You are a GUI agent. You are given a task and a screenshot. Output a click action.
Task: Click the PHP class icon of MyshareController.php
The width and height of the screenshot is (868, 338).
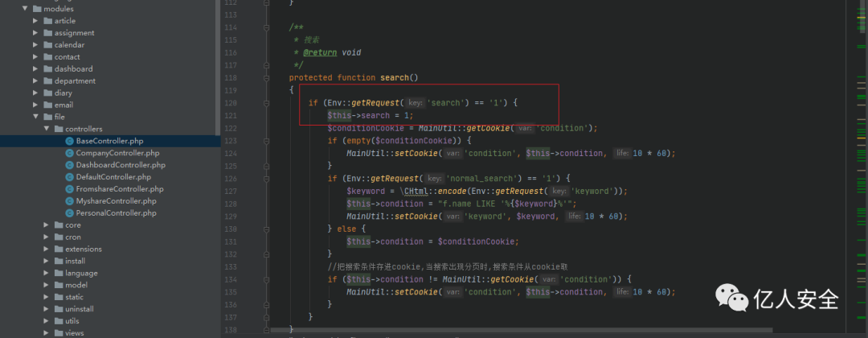click(x=69, y=201)
